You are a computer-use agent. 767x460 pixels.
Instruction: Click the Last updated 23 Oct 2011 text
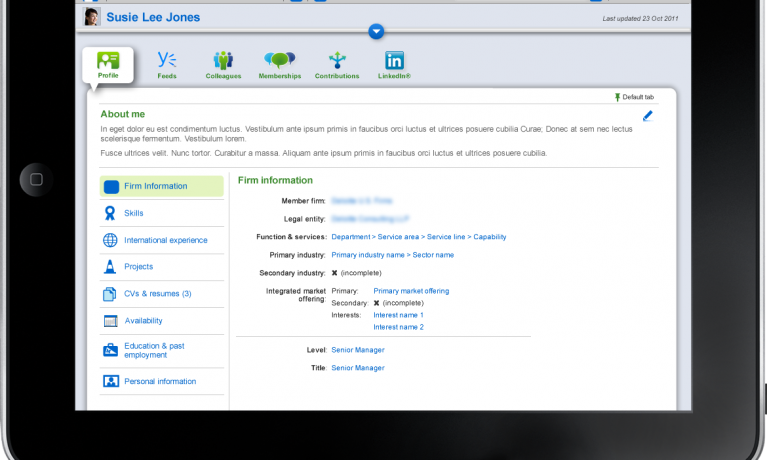click(x=640, y=19)
